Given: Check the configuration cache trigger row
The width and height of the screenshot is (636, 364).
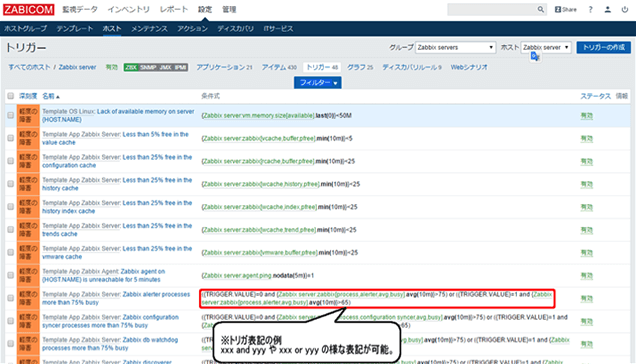Looking at the screenshot, I should (x=11, y=161).
